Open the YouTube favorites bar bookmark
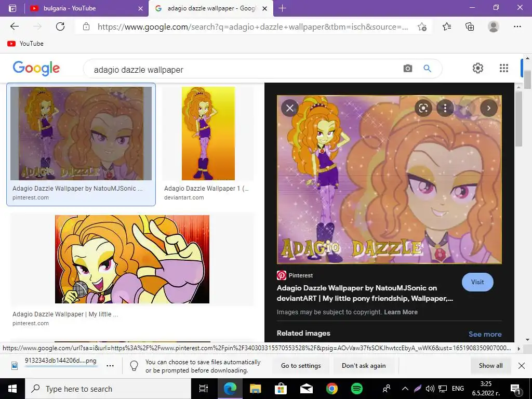This screenshot has height=399, width=532. tap(25, 44)
